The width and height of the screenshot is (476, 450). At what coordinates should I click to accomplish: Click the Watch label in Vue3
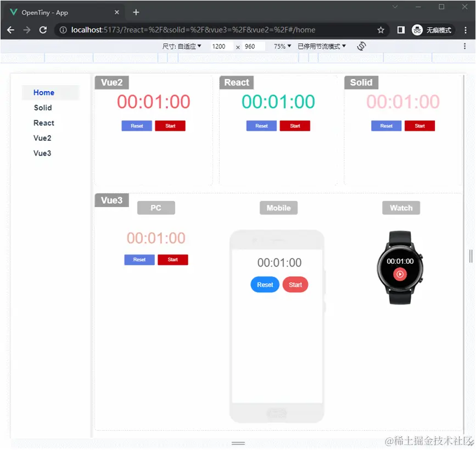pos(401,208)
